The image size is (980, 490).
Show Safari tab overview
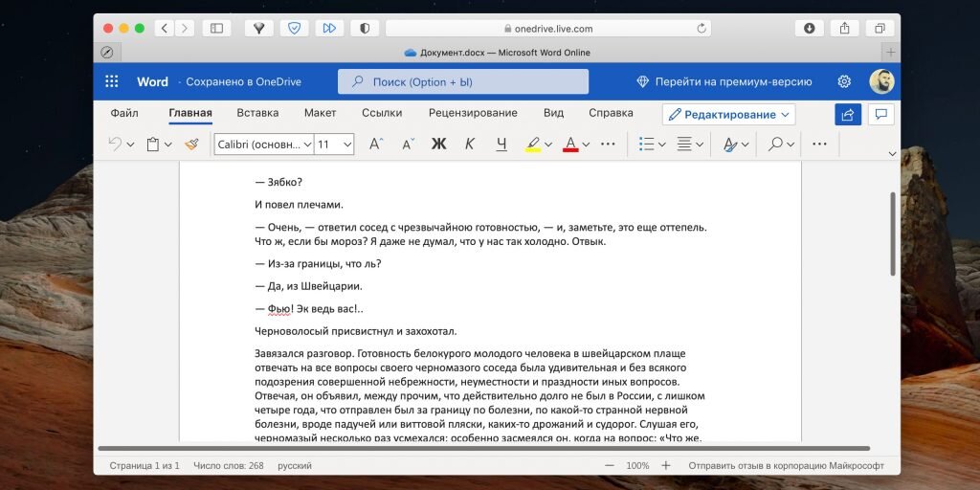880,28
